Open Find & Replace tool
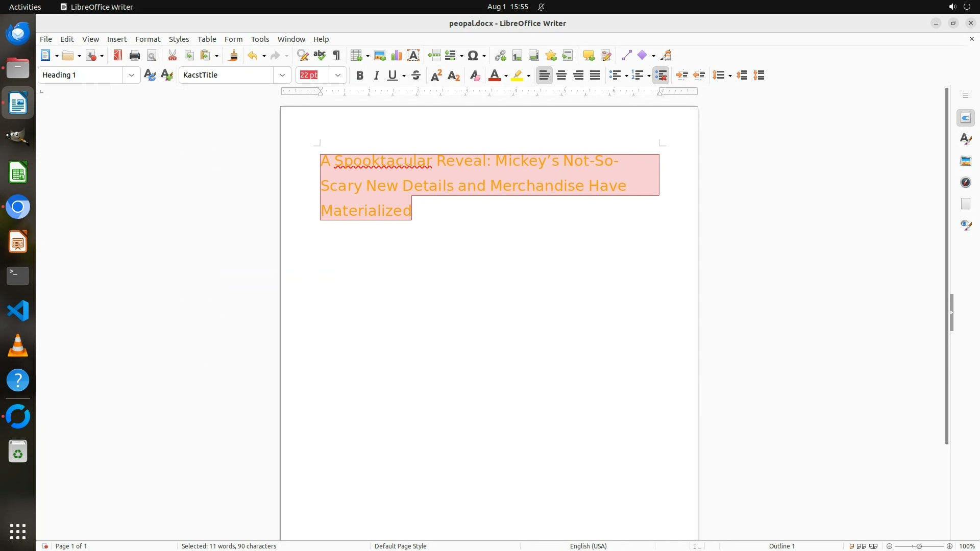Screen dimensions: 980x551 303,56
